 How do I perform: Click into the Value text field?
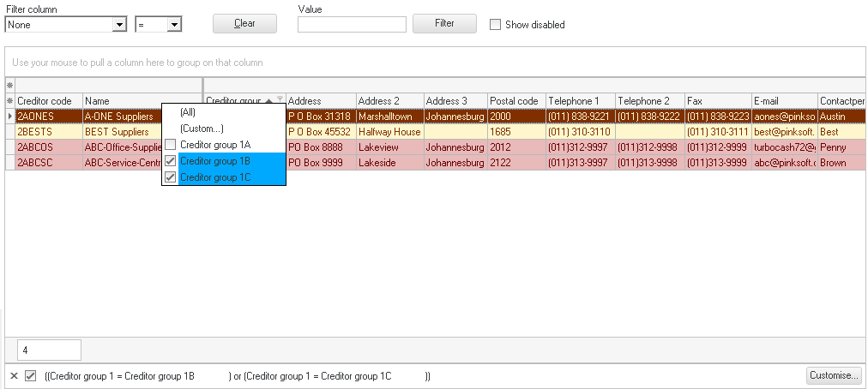(352, 25)
